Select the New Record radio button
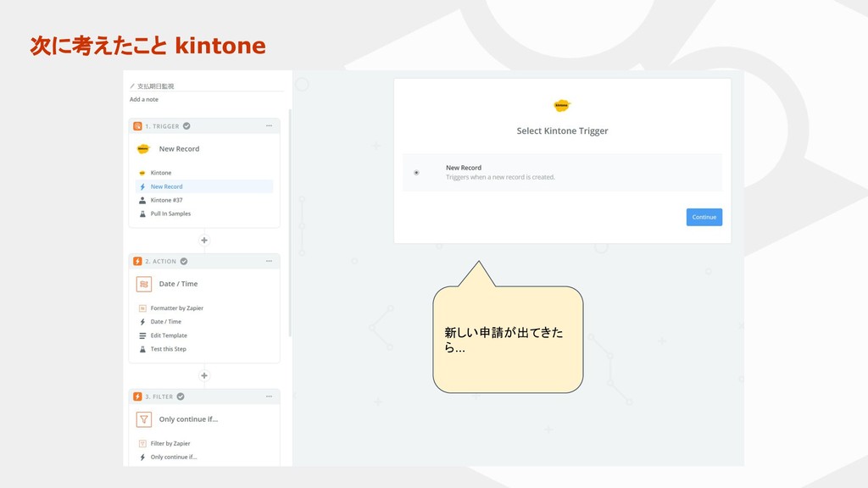The image size is (868, 488). click(416, 173)
